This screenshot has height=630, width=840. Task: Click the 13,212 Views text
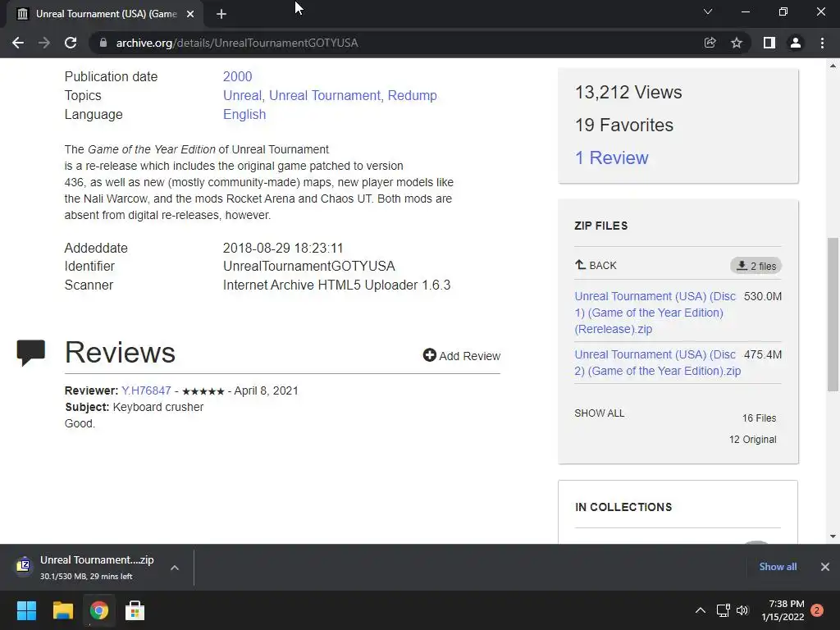tap(628, 92)
